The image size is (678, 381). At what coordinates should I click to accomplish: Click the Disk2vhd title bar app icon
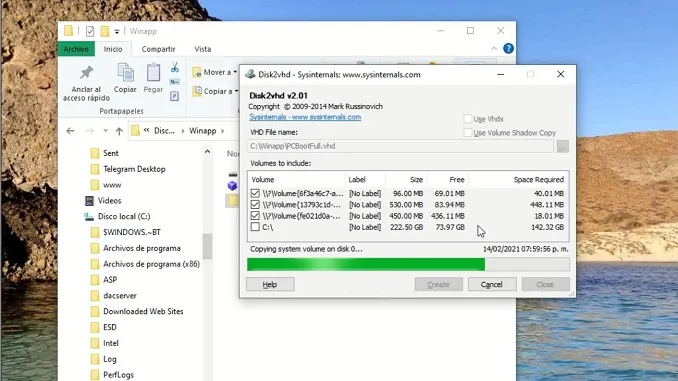tap(250, 74)
